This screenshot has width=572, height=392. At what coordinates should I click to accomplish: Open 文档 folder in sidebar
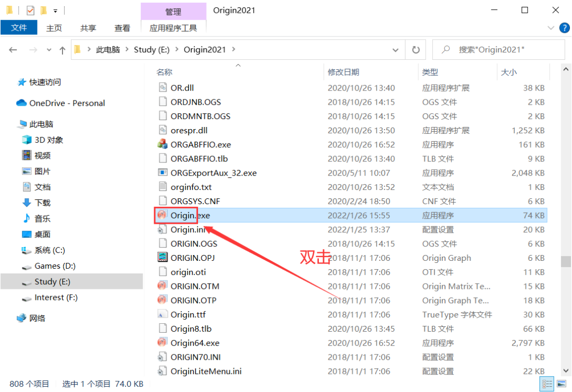37,187
